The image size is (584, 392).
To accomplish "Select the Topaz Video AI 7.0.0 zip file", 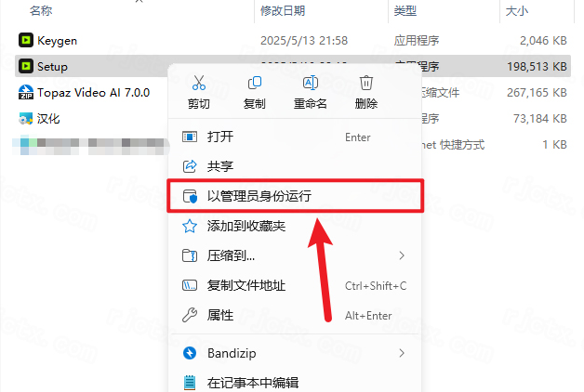I will pos(92,92).
